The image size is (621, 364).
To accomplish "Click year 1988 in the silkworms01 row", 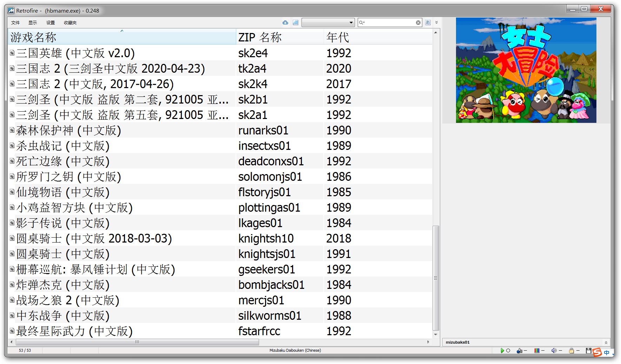I will tap(339, 316).
